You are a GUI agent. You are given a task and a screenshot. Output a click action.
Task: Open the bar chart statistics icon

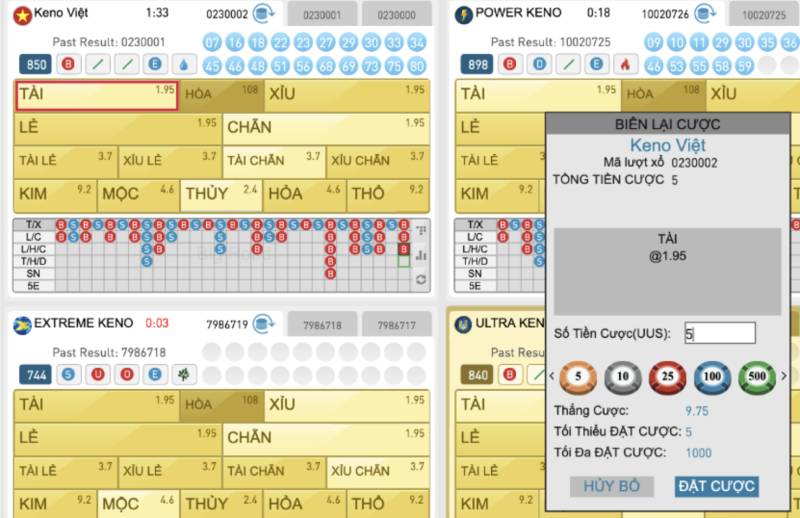tap(420, 255)
